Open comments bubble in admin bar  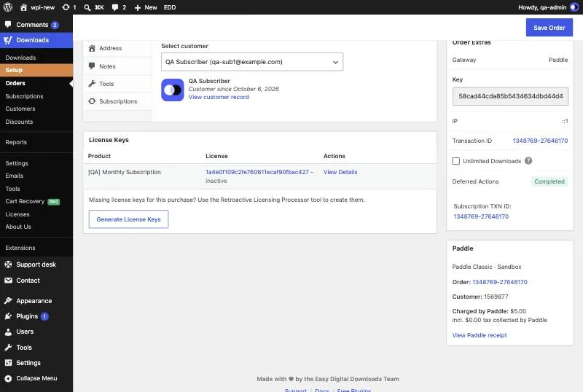119,7
